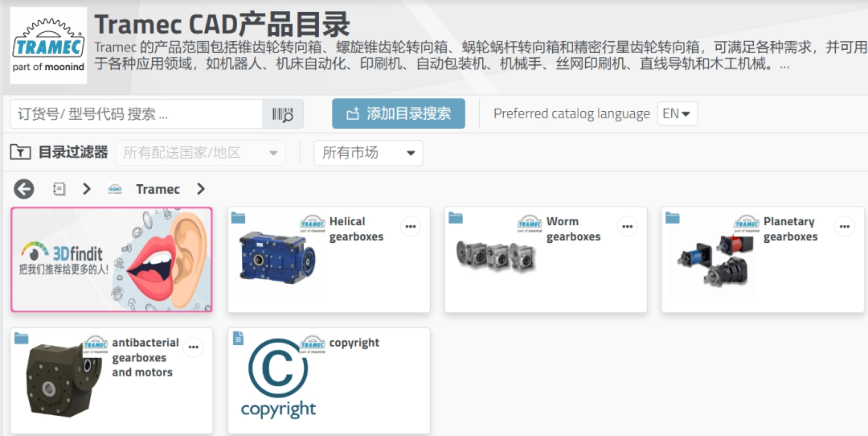Viewport: 868px width, 436px height.
Task: Open more options for Worm gearboxes
Action: [x=627, y=226]
